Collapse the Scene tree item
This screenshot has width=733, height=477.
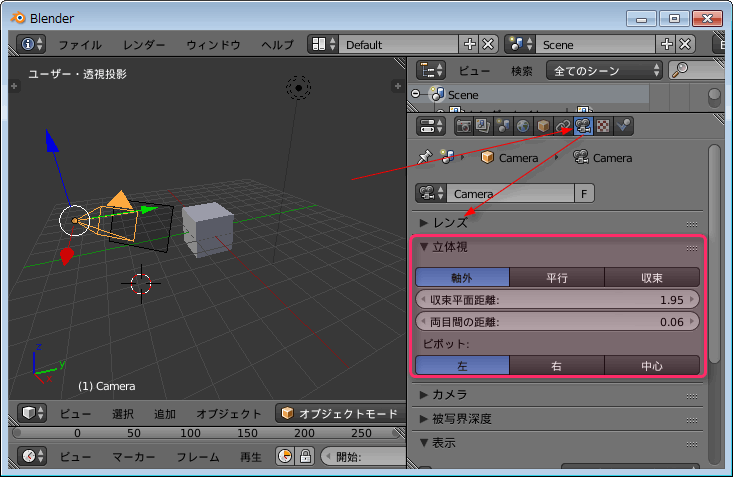(416, 94)
